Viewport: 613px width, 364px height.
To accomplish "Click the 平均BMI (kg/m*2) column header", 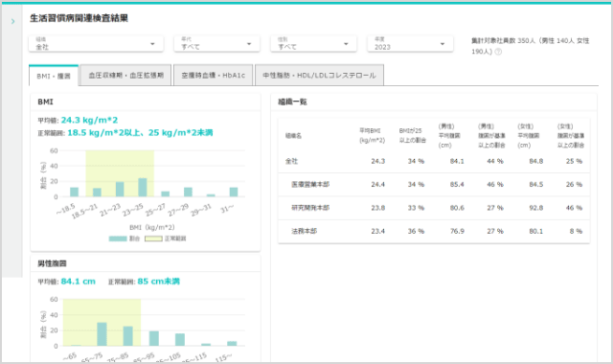I will click(373, 135).
